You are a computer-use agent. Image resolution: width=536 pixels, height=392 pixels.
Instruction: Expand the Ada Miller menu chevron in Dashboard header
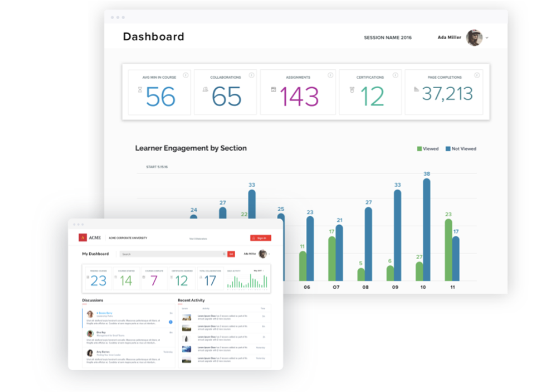tap(487, 38)
